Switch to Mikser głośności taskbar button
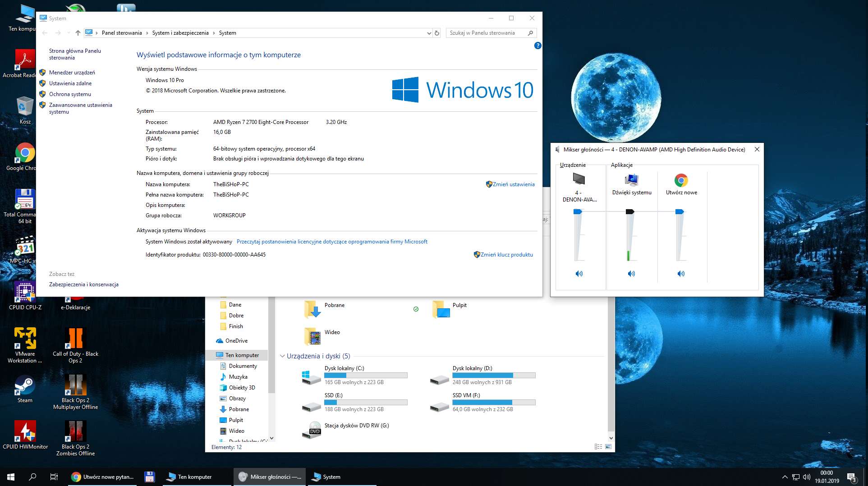Viewport: 868px width, 486px height. tap(270, 477)
